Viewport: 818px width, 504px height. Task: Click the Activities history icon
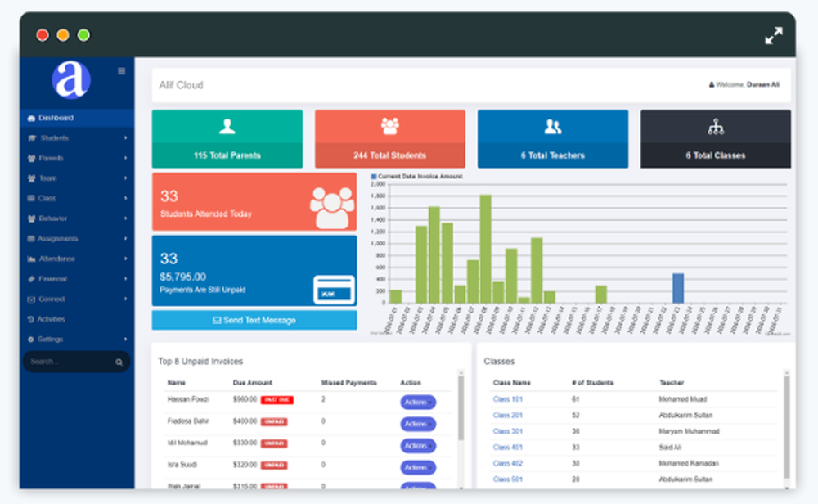[x=31, y=319]
